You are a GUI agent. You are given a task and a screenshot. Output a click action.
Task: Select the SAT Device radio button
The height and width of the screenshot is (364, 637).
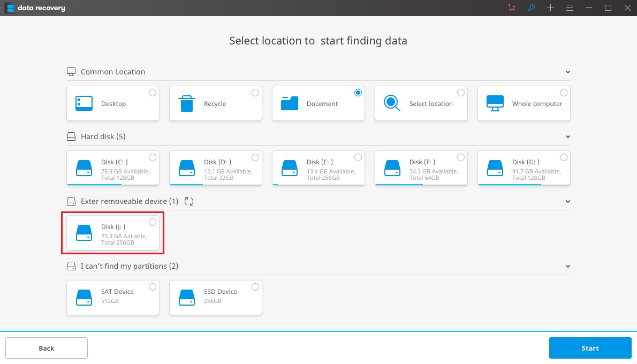153,287
